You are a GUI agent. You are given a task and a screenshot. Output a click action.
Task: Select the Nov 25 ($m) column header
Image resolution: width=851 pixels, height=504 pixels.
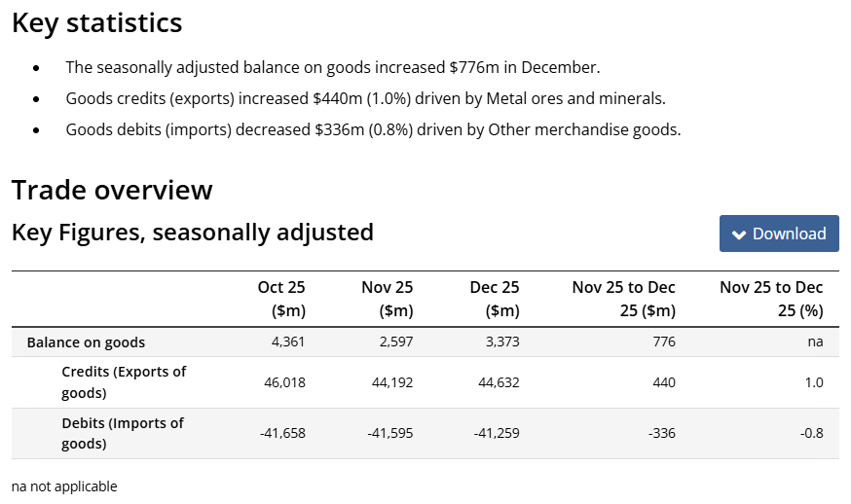point(388,299)
